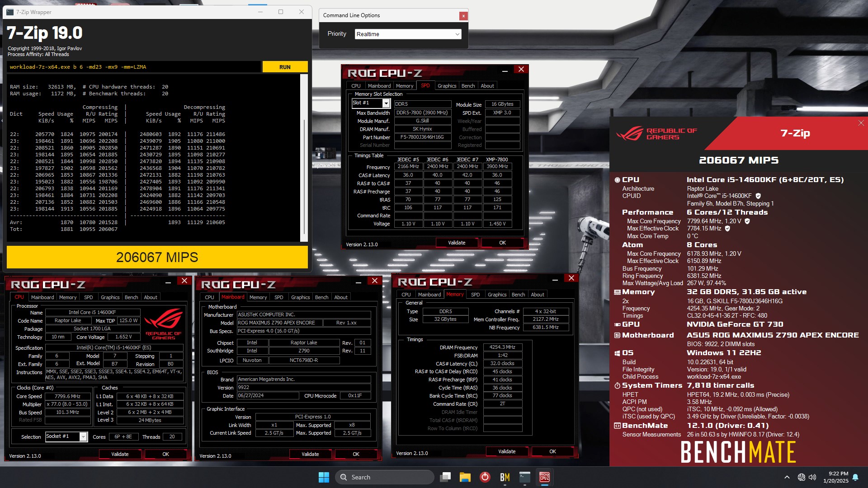
Task: Click the Memory section icon in BenchMate
Action: (617, 292)
